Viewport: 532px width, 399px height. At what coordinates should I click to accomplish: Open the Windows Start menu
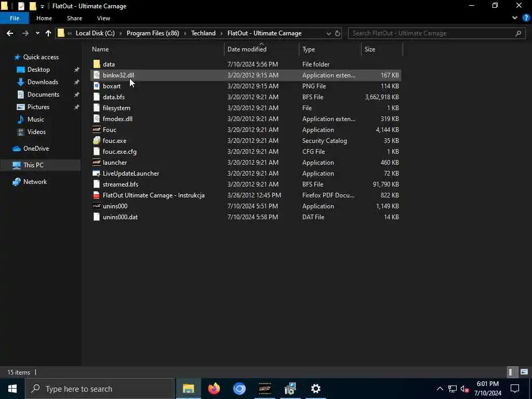(x=12, y=389)
